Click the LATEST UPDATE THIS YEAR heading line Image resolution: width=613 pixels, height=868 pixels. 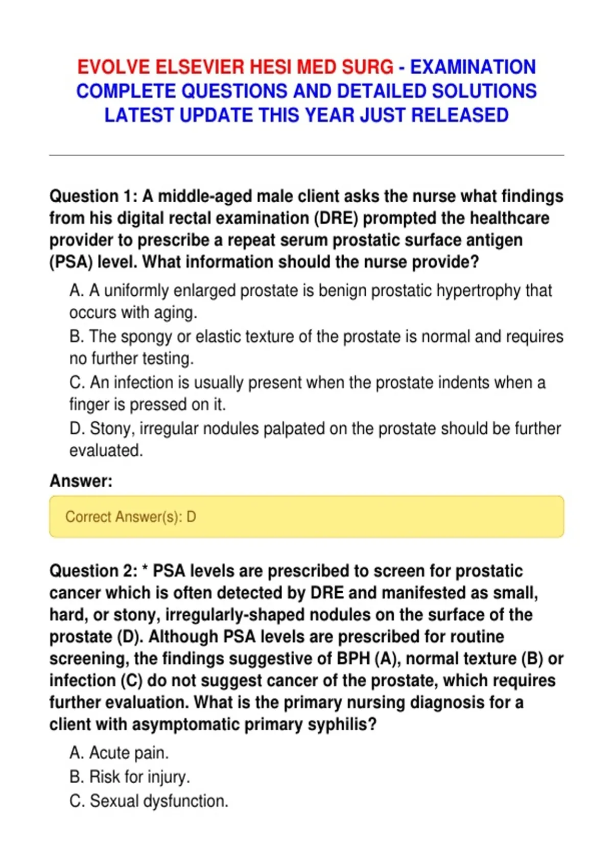click(306, 115)
